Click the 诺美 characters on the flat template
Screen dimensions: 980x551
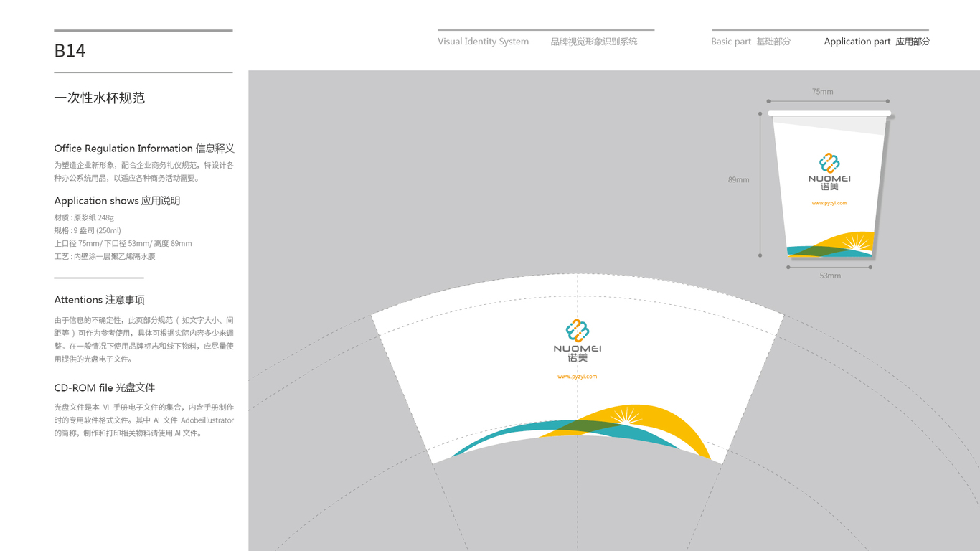(x=578, y=358)
